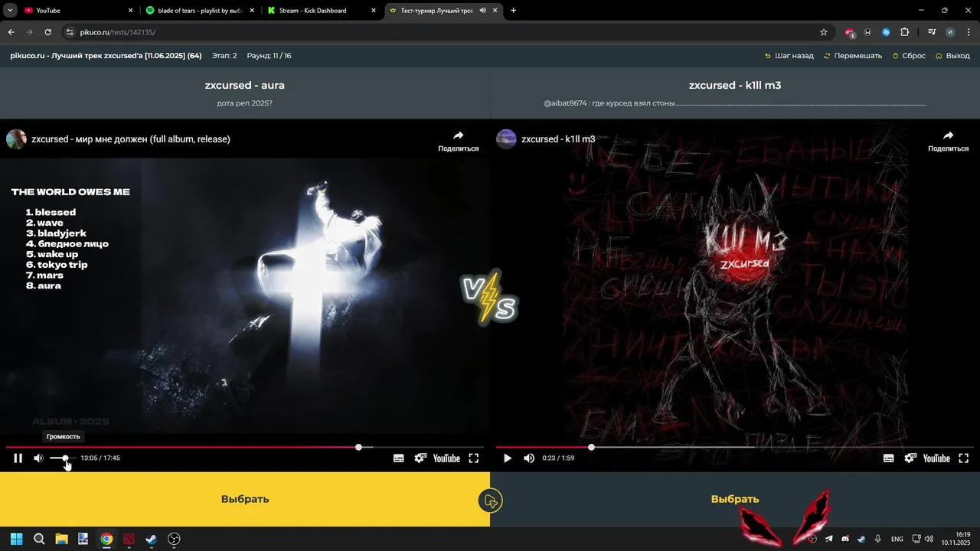Open left video on YouTube via logo
The width and height of the screenshot is (980, 551).
point(446,458)
